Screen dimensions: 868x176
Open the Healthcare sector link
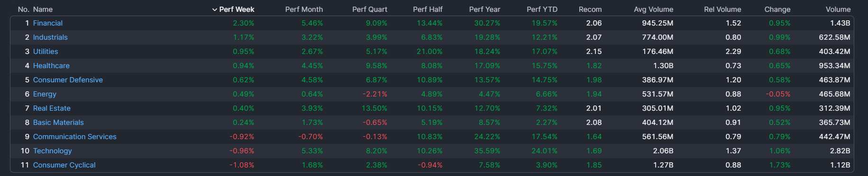51,66
